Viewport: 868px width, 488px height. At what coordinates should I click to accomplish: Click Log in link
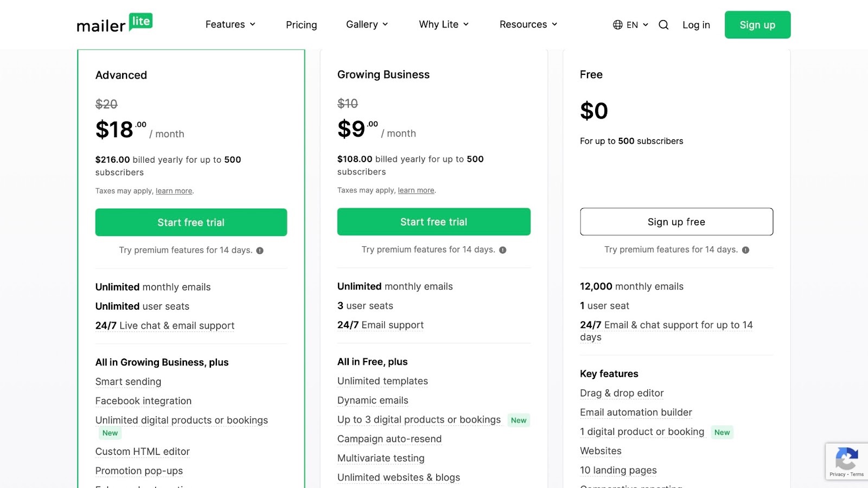click(x=696, y=25)
